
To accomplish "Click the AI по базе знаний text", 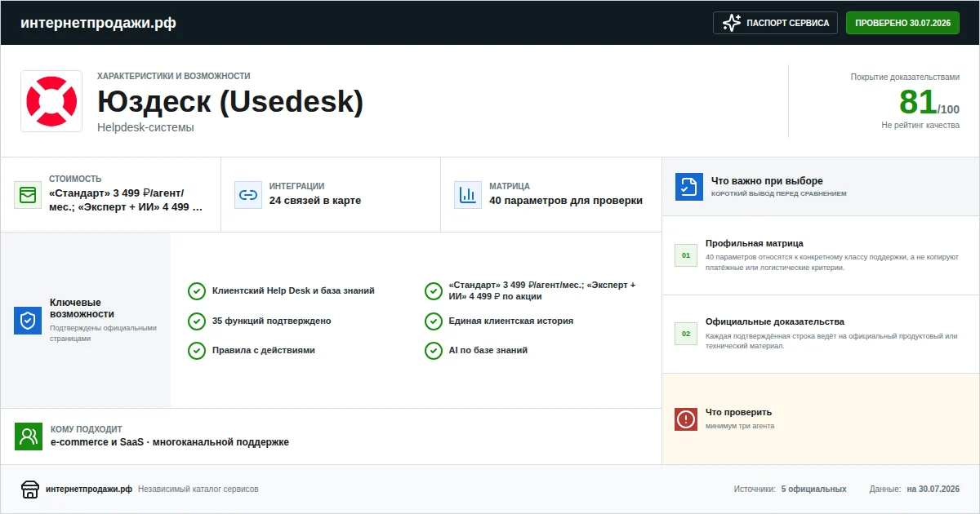I will point(488,351).
